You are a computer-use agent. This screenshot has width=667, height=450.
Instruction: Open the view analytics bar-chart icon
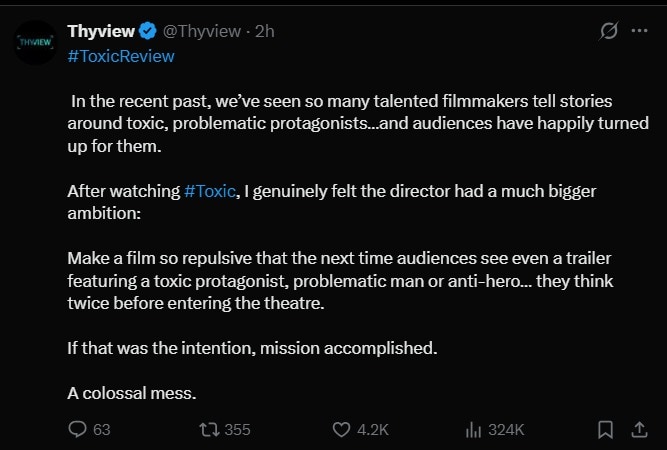(x=473, y=430)
